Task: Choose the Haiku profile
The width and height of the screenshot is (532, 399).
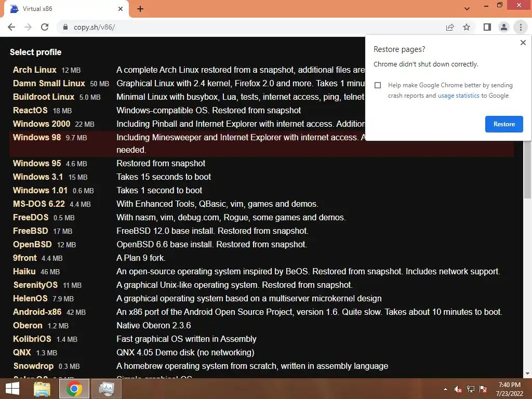Action: point(24,271)
